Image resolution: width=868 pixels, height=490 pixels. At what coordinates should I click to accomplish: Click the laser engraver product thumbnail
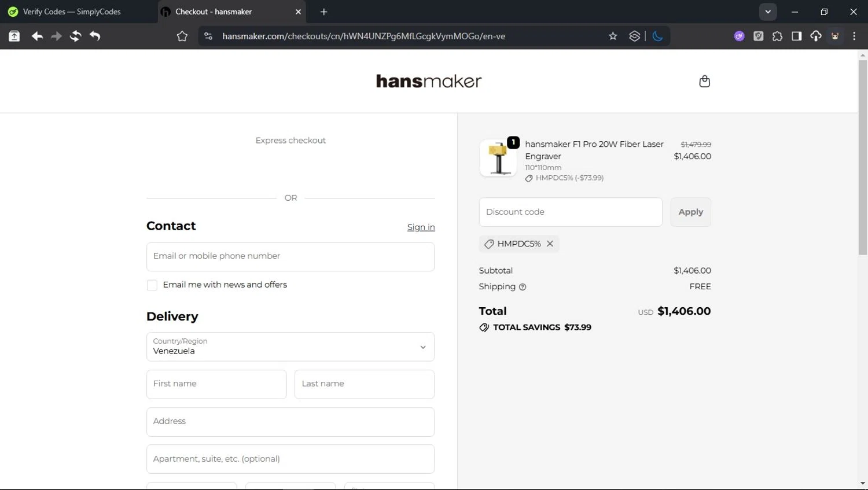[498, 158]
